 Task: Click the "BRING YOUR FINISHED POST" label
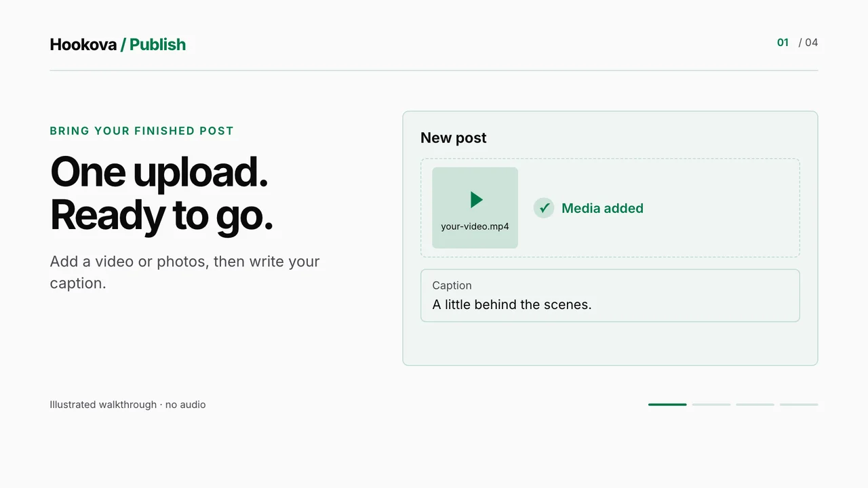coord(142,131)
